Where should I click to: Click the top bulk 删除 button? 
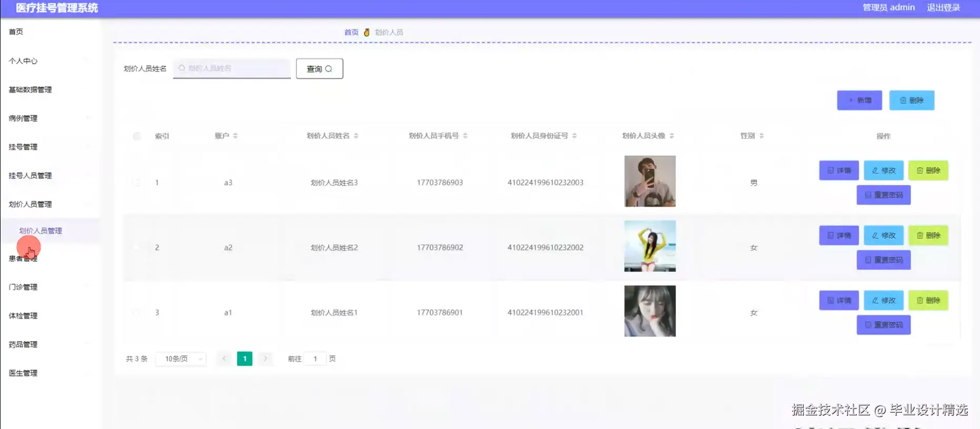point(912,100)
